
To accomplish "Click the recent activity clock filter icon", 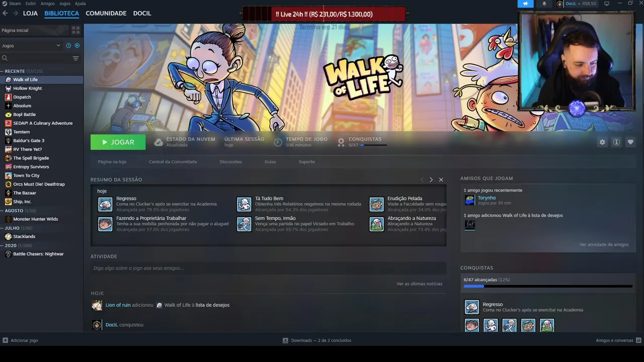I will coord(68,45).
